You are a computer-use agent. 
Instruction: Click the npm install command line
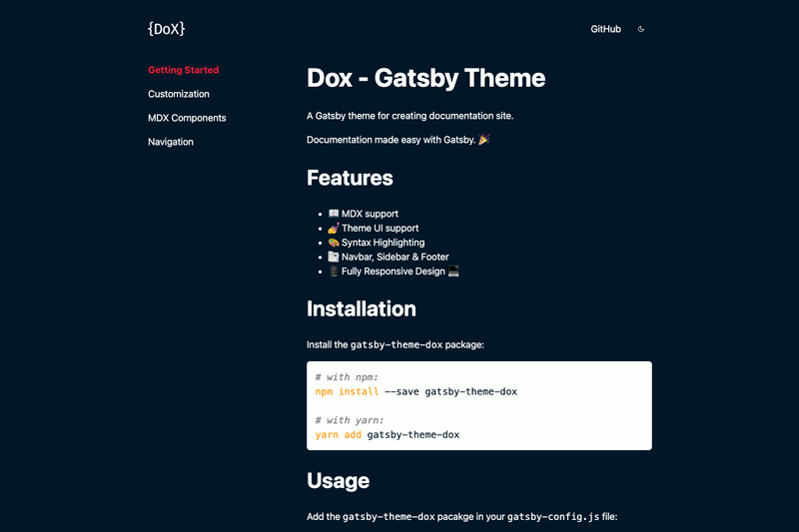[x=415, y=391]
